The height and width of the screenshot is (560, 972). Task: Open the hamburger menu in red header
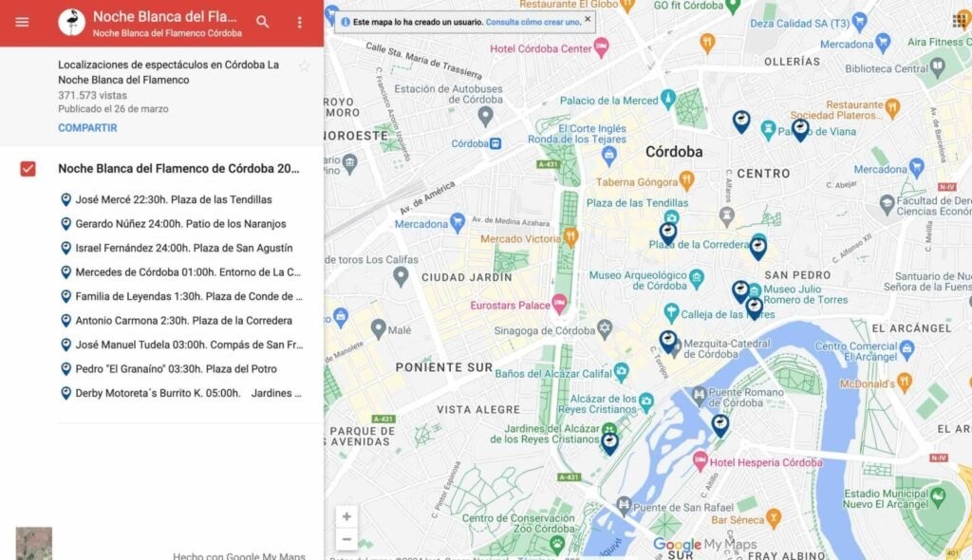pos(22,22)
